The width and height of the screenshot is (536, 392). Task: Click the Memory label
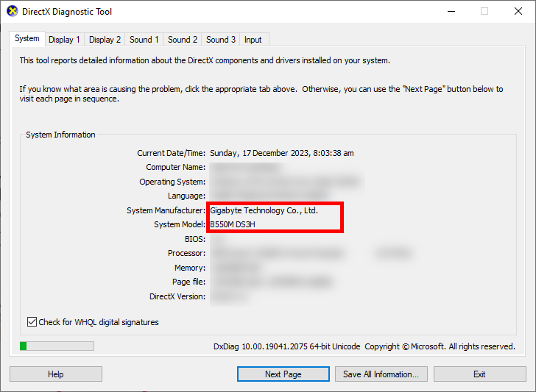pos(190,268)
